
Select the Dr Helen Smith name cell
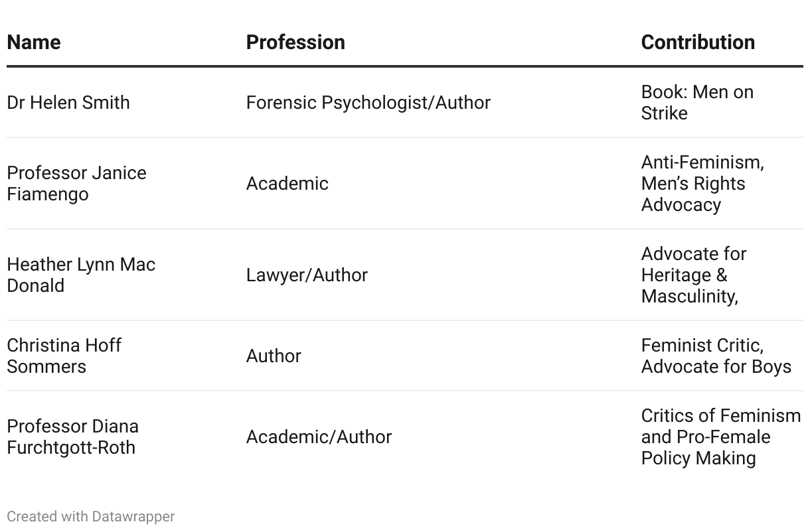coord(68,102)
